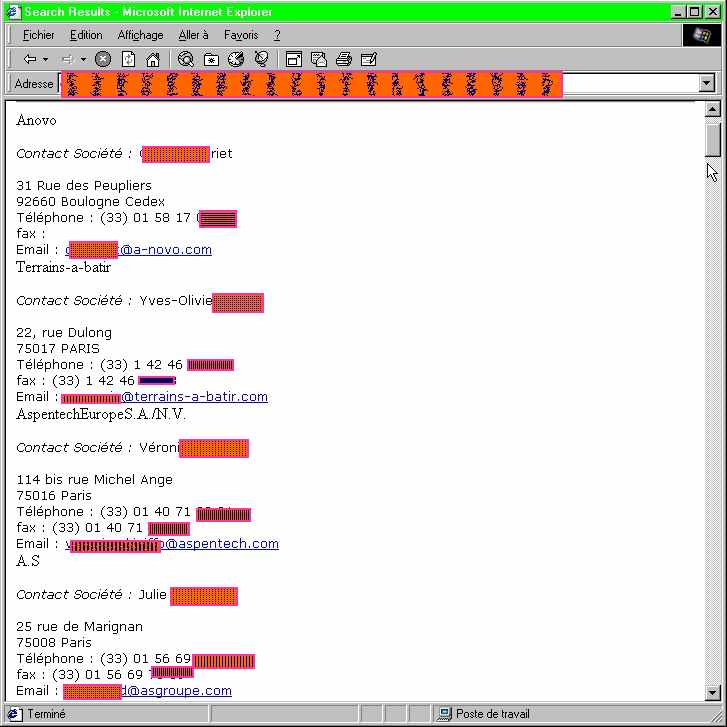Viewport: 727px width, 727px height.
Task: Click the Channels toolbar icon
Action: (x=261, y=59)
